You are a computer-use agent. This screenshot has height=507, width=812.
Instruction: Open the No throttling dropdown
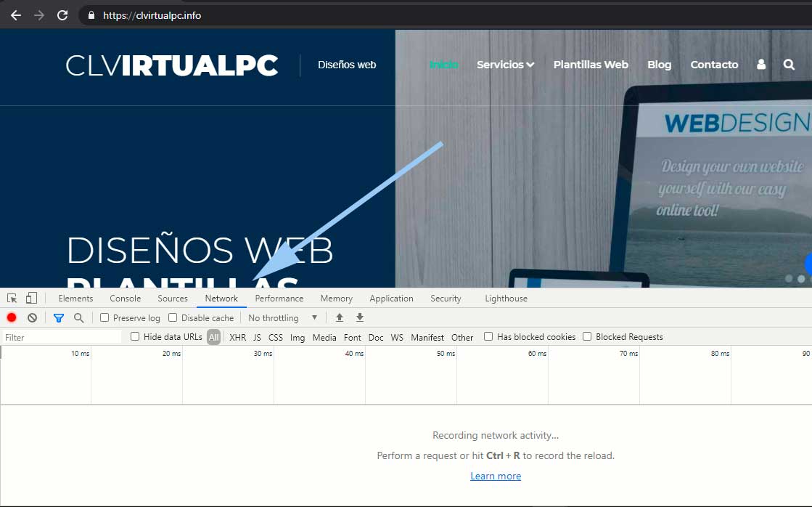point(283,317)
